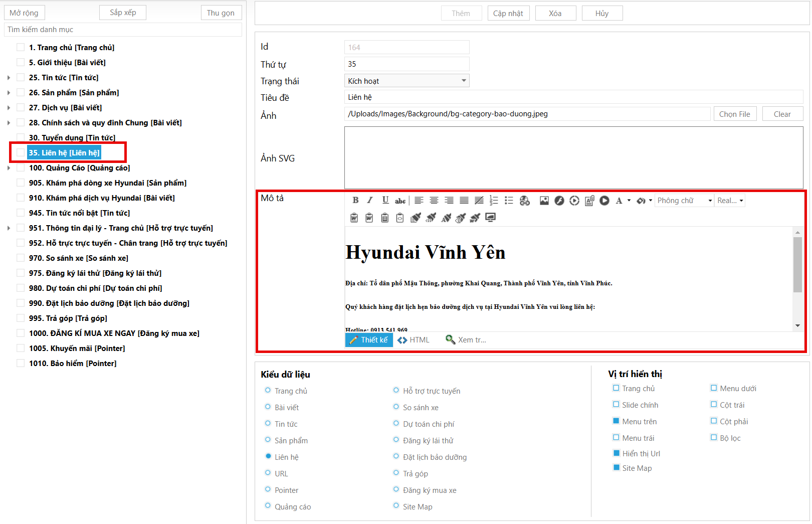Click the Tìm kiếm danh mục search field

[x=123, y=30]
